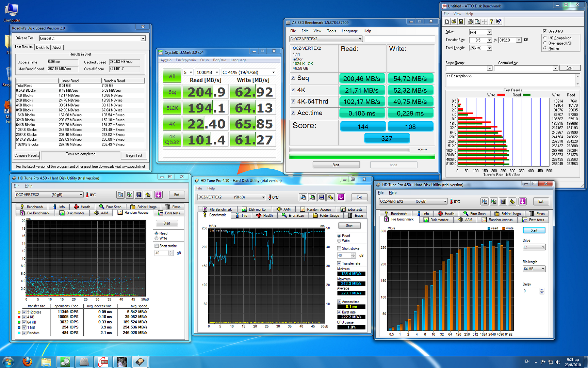
Task: Uncheck the Seq checkbox in AS SSD Benchmark
Action: [x=293, y=78]
